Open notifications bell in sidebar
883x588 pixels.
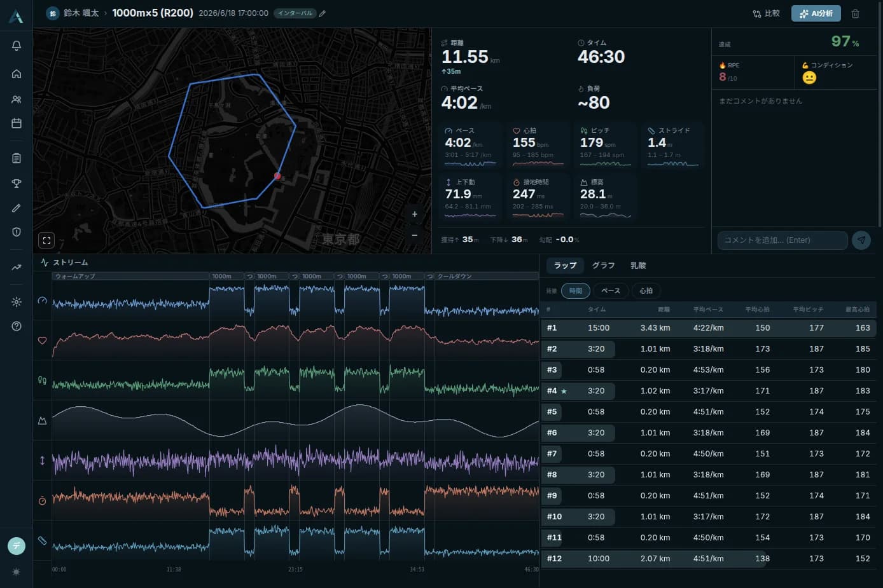pyautogui.click(x=17, y=46)
